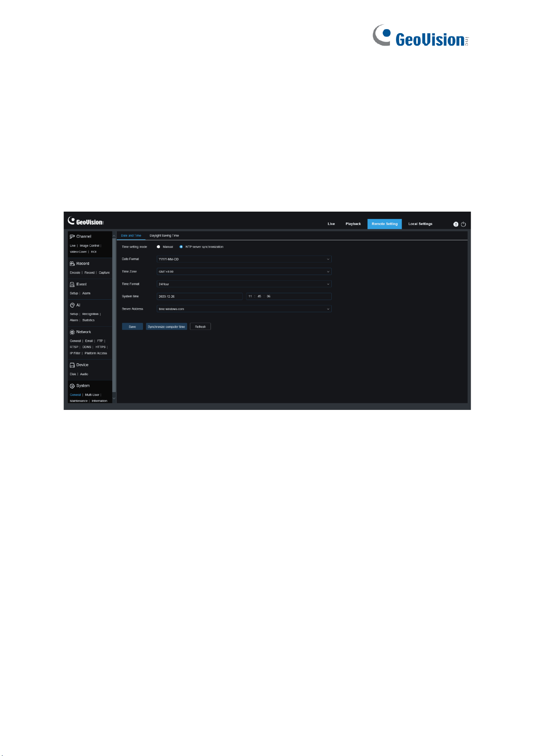Click Synchronize computer time button
This screenshot has width=535, height=756.
point(166,327)
